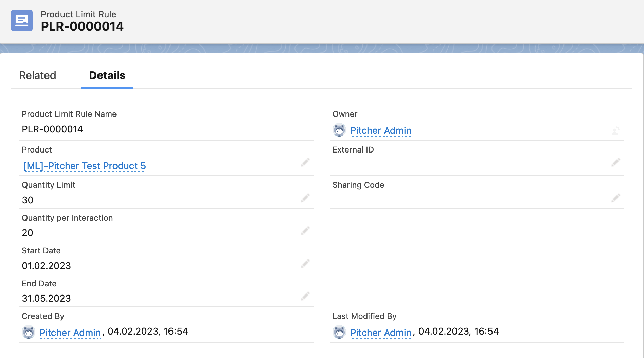
Task: Edit Start Date using pencil icon
Action: tap(305, 264)
